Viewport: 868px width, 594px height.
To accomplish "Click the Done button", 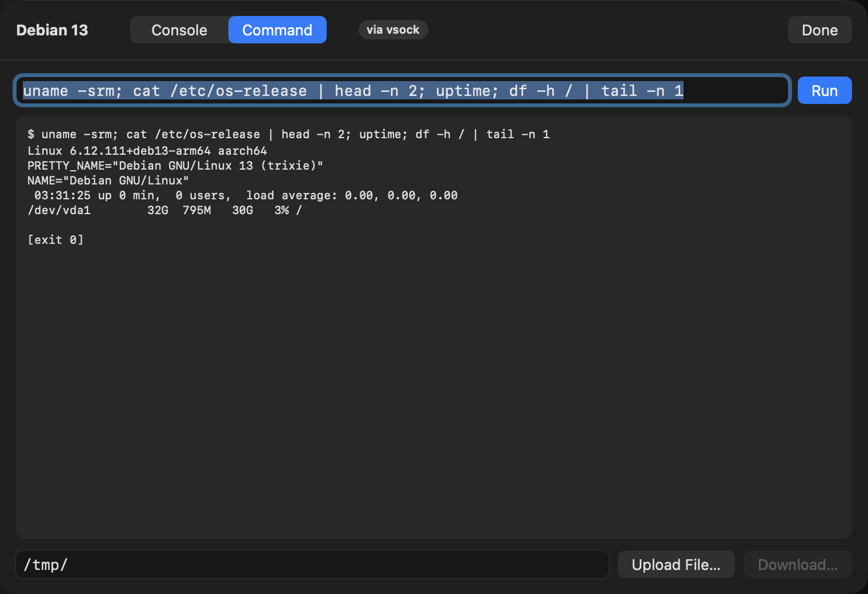I will 819,30.
